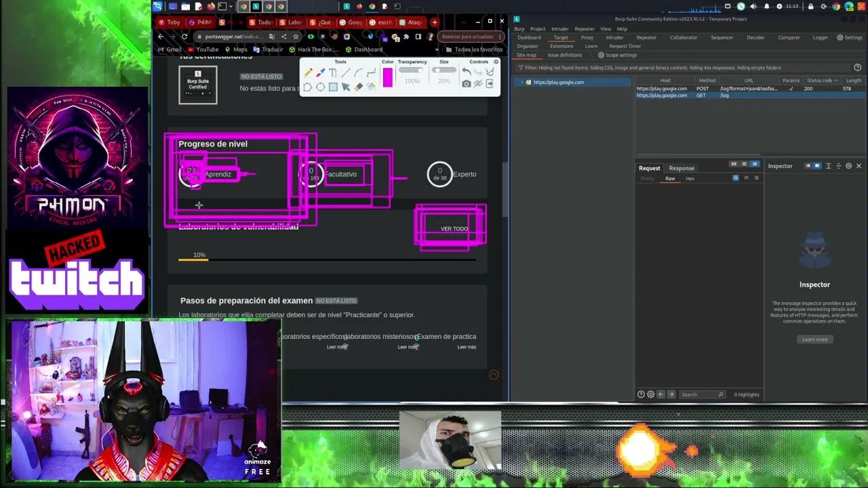Hide annotations with the eye icon
Image resolution: width=868 pixels, height=488 pixels.
(478, 84)
